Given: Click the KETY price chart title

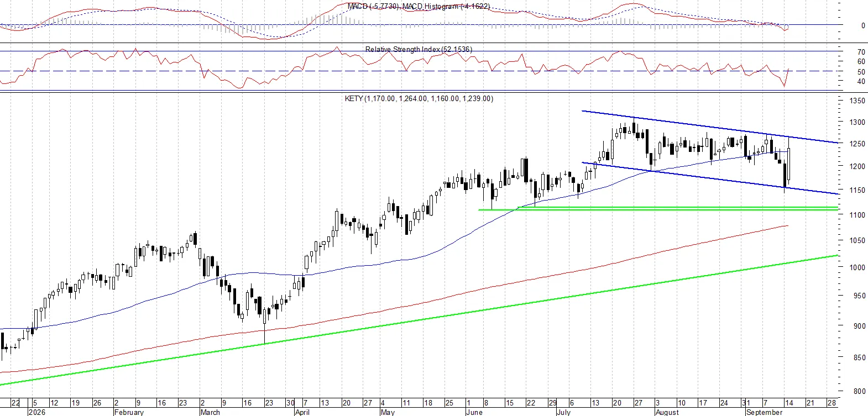Looking at the screenshot, I should [x=419, y=98].
